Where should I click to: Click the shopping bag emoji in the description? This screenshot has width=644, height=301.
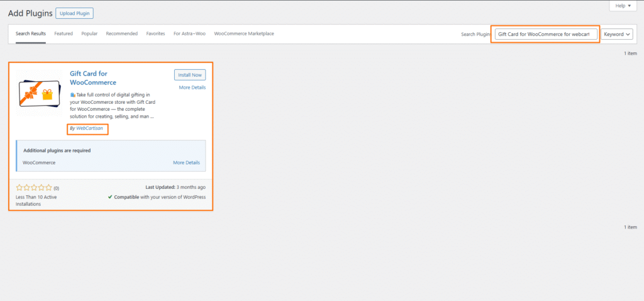tap(72, 93)
